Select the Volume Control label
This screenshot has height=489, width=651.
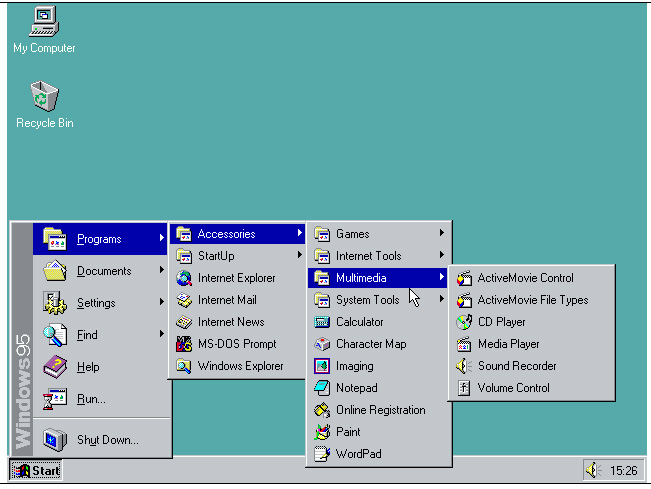[x=514, y=388]
